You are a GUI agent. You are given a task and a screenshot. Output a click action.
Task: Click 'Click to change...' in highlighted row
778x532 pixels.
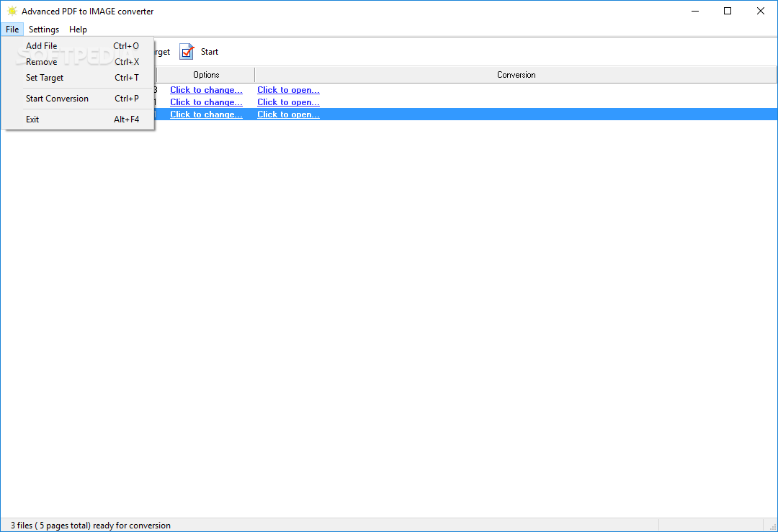(207, 114)
